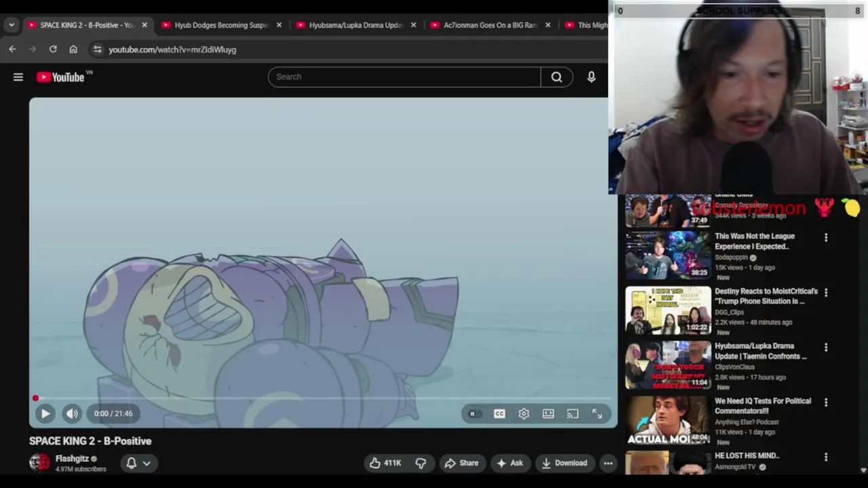Play the video

(x=45, y=413)
